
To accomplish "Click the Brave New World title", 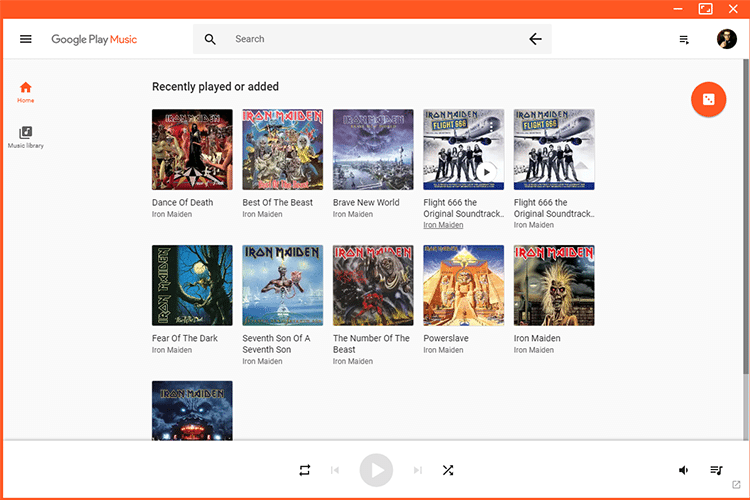I will [366, 202].
